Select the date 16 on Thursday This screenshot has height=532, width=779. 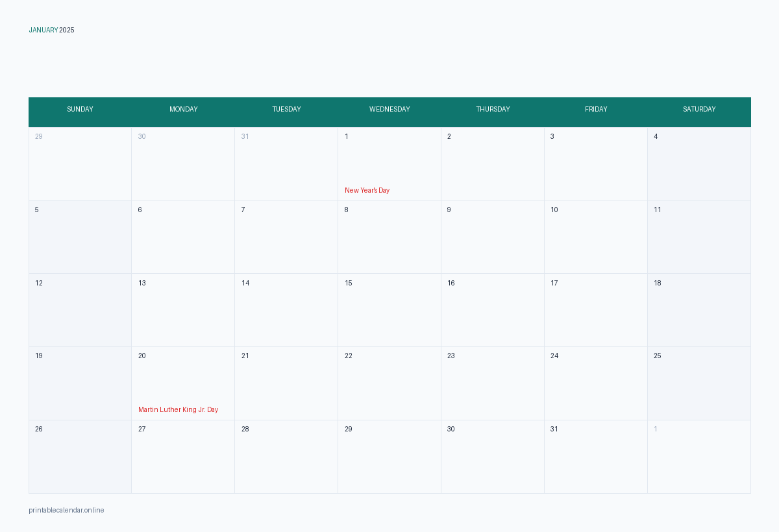493,310
